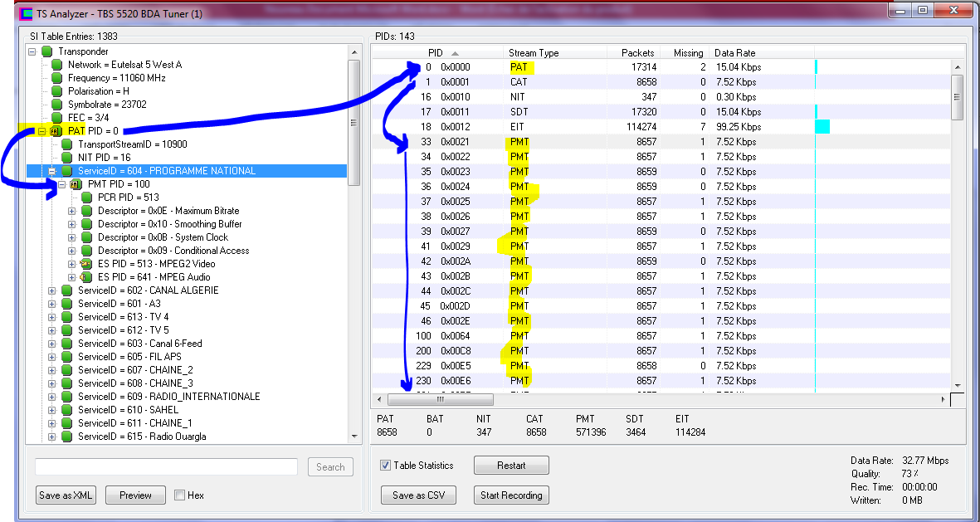The width and height of the screenshot is (980, 522).
Task: Click the ES PID 513 MPEG2 Video icon
Action: [x=86, y=264]
